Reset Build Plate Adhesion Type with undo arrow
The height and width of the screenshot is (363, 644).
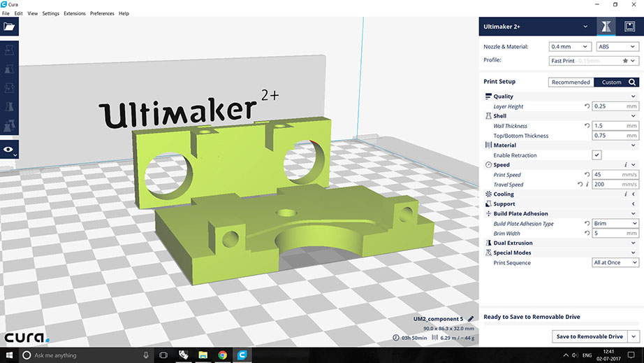point(587,223)
